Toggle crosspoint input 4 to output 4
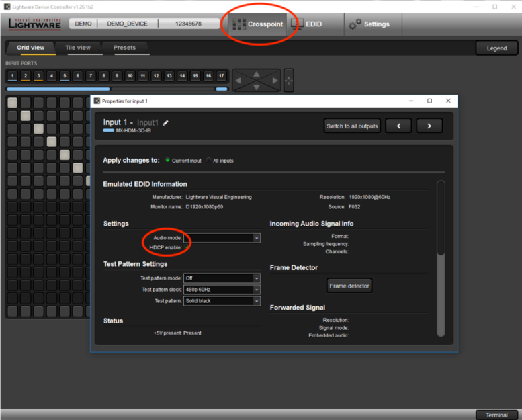The width and height of the screenshot is (522, 420). pyautogui.click(x=52, y=142)
